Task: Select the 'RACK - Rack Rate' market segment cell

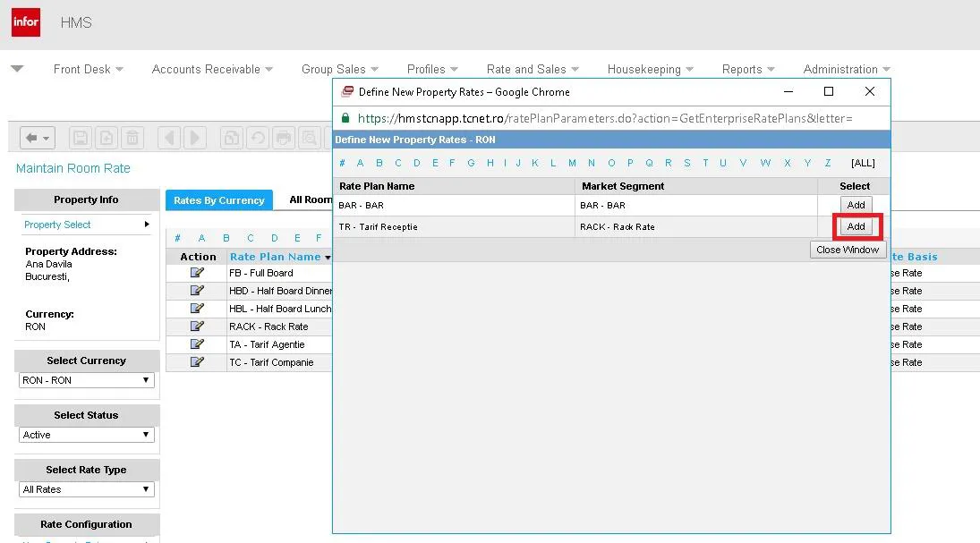Action: tap(695, 227)
